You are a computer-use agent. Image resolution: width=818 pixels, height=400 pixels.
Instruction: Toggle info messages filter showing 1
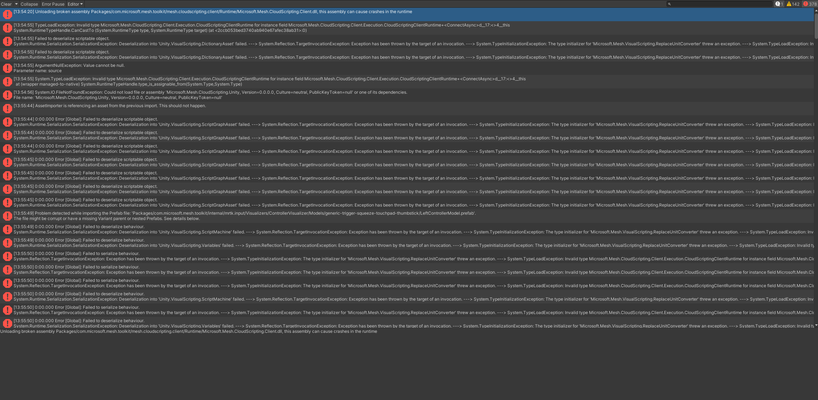click(779, 4)
